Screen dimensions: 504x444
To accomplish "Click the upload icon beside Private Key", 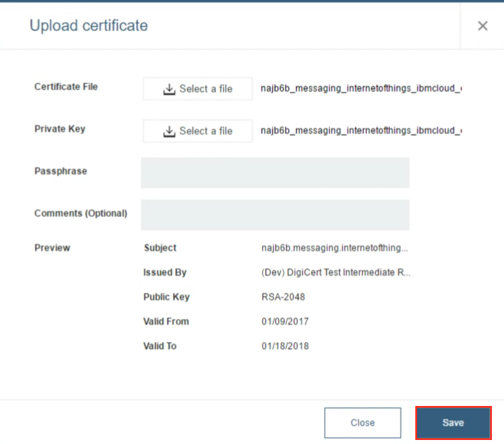I will tap(169, 131).
